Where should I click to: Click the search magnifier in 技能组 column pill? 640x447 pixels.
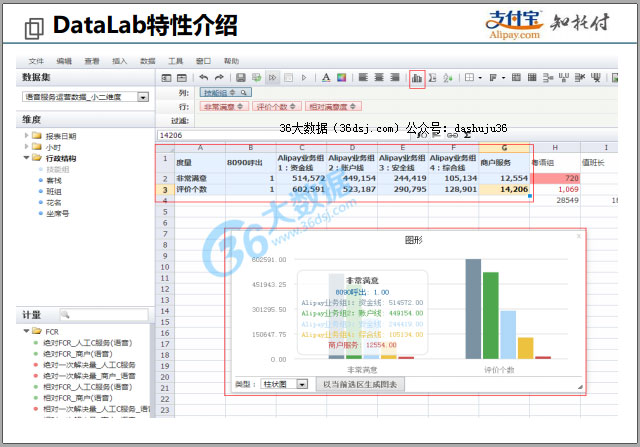244,93
